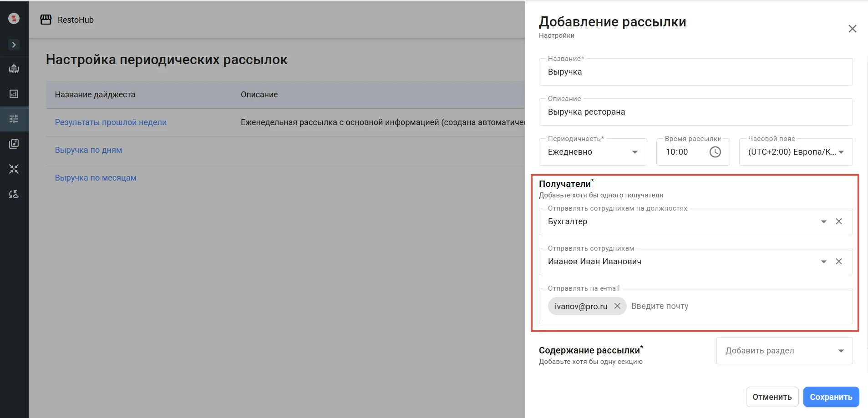This screenshot has width=868, height=418.
Task: Remove the ivanov@pro.ru email chip
Action: 617,306
